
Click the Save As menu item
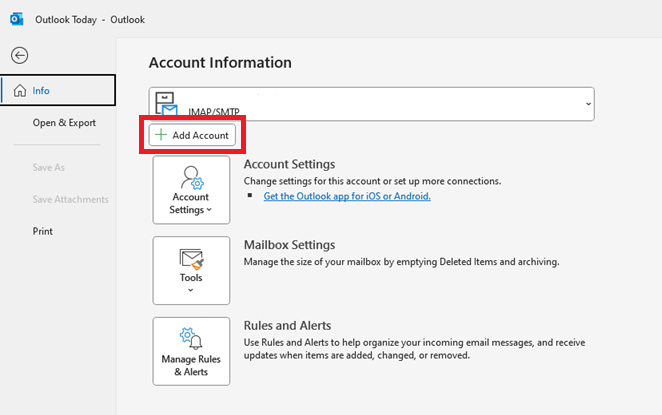[x=49, y=167]
